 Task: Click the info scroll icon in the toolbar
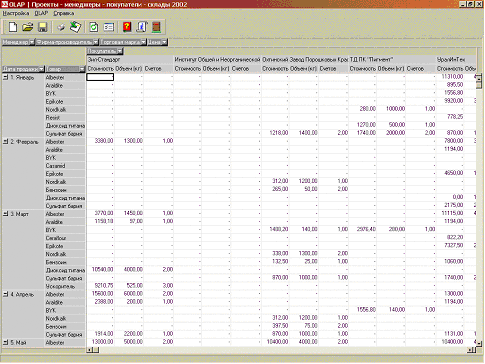(x=142, y=27)
